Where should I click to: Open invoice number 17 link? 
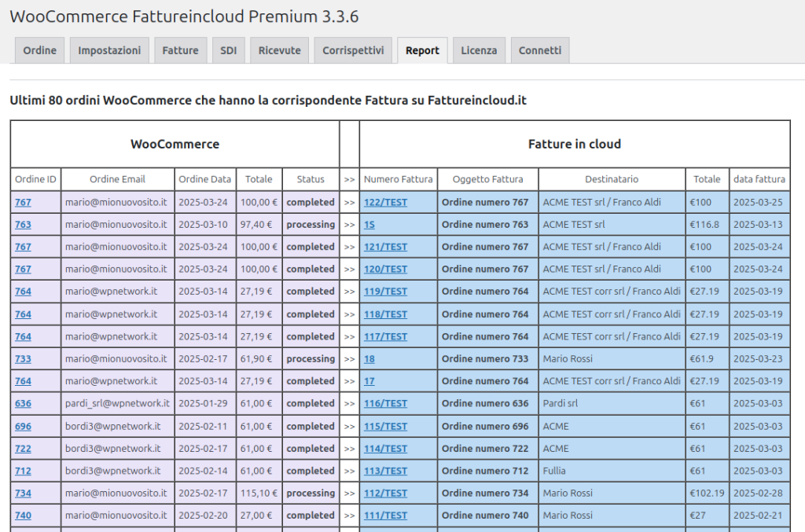369,381
